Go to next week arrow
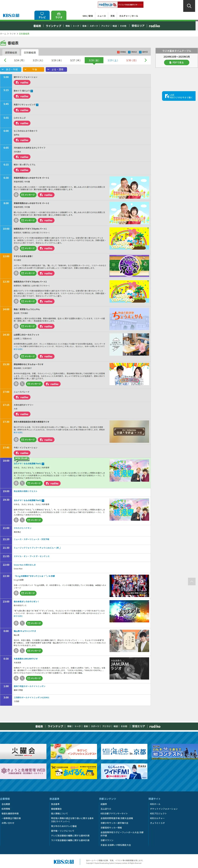The width and height of the screenshot is (198, 868). 146,60
